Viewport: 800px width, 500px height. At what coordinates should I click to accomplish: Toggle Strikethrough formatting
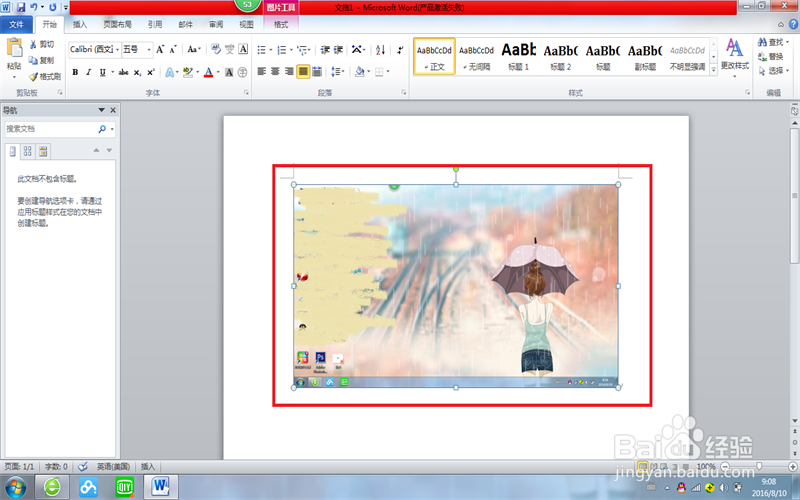[x=123, y=72]
